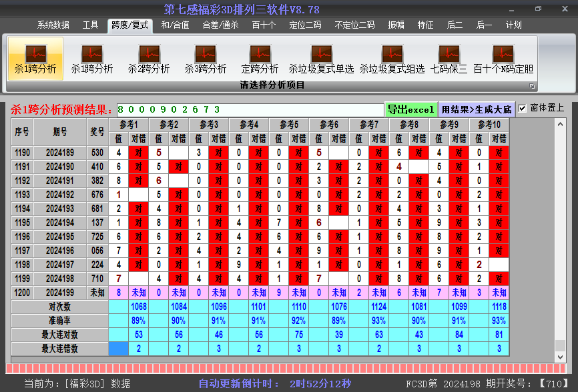The height and width of the screenshot is (392, 578).
Task: Click the 奖号 column header
Action: coord(97,132)
